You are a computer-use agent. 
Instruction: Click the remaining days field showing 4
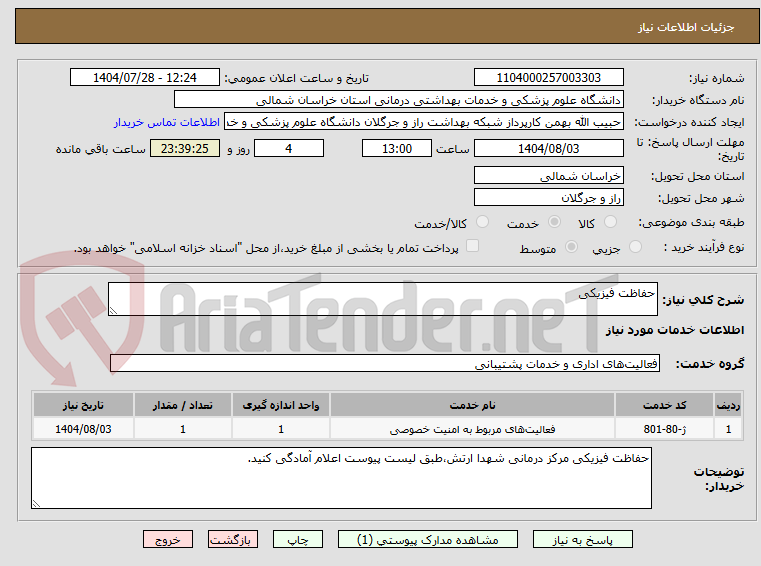(289, 149)
